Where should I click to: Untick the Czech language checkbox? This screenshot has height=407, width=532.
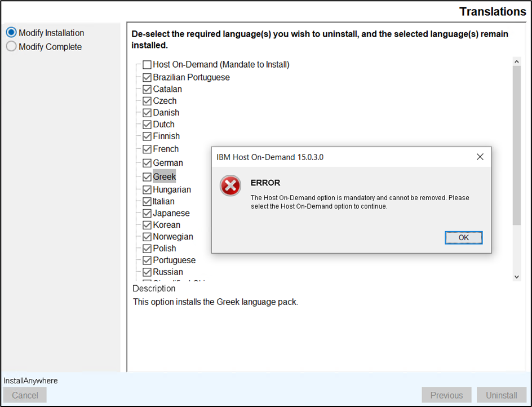pos(147,101)
